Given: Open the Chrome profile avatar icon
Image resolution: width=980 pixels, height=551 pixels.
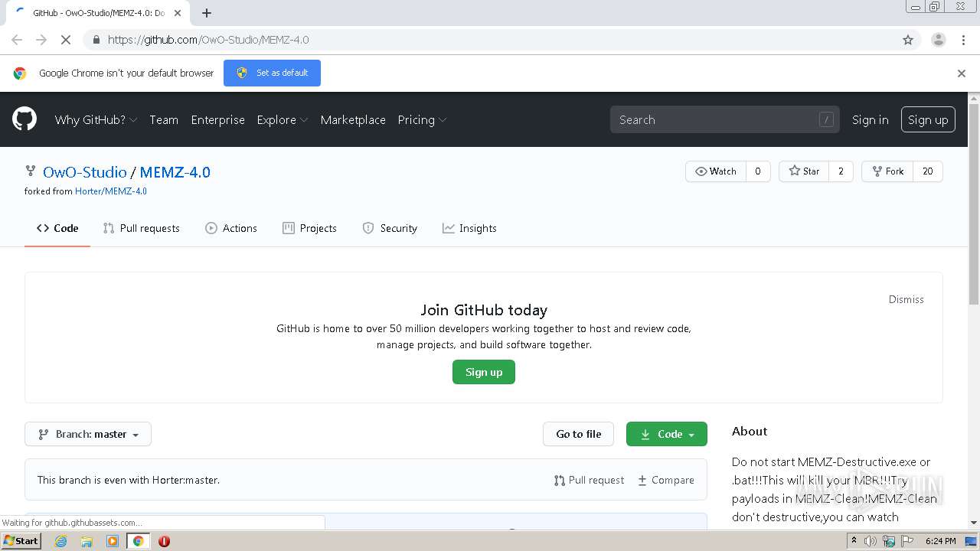Looking at the screenshot, I should pos(939,40).
